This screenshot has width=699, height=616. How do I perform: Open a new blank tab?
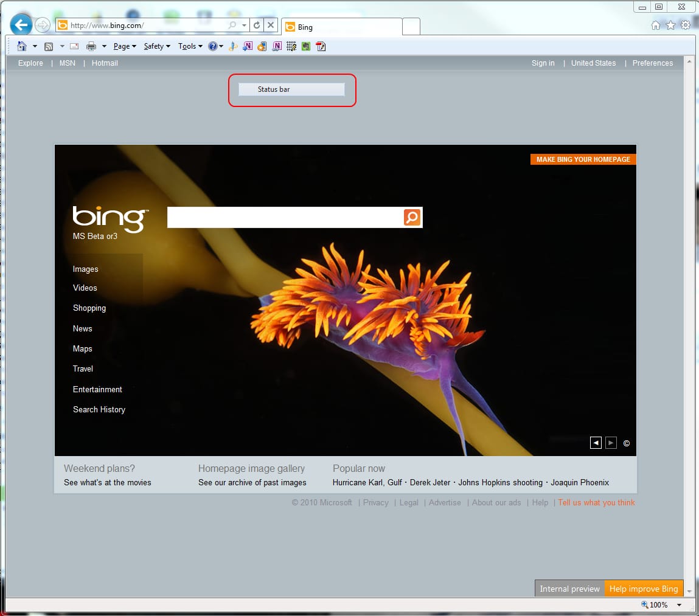pos(411,27)
